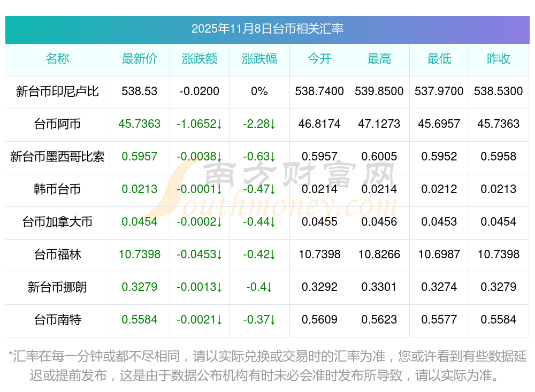Screen dimensions: 535x392
Task: Select the 名称 column header
Action: tap(57, 59)
